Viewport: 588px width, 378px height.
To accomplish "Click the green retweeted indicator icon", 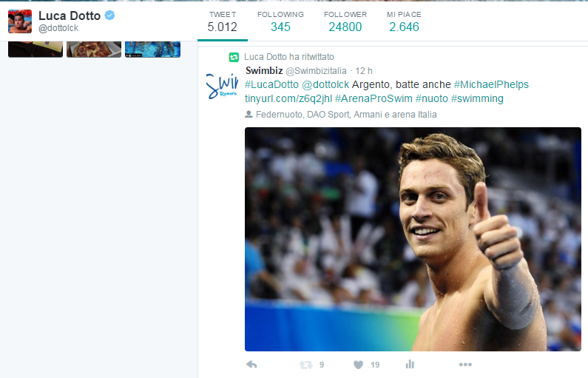I will pos(234,57).
